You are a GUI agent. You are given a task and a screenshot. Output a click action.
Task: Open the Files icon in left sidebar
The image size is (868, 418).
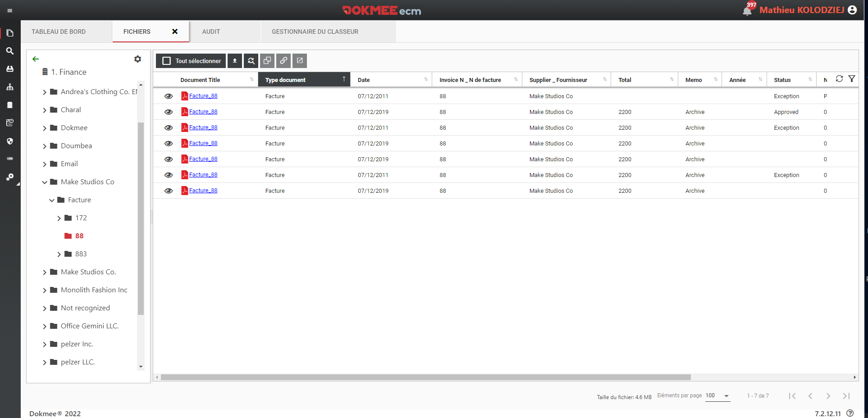(x=10, y=33)
